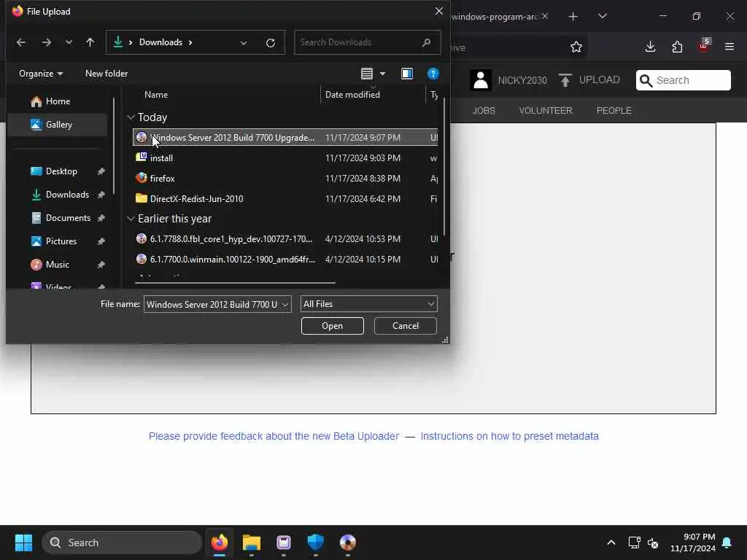Viewport: 747px width, 560px height.
Task: Open Firefox application menu
Action: point(729,47)
